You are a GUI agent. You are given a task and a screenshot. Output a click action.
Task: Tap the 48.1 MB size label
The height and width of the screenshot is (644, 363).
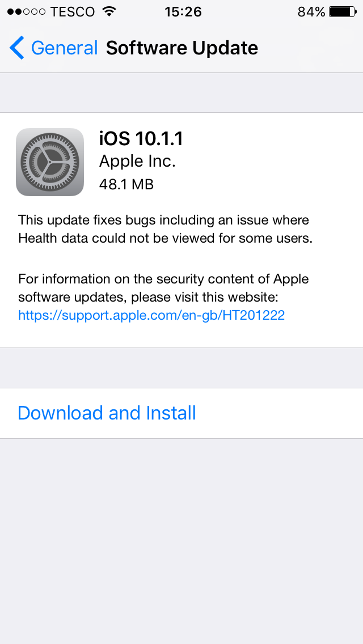[x=126, y=184]
